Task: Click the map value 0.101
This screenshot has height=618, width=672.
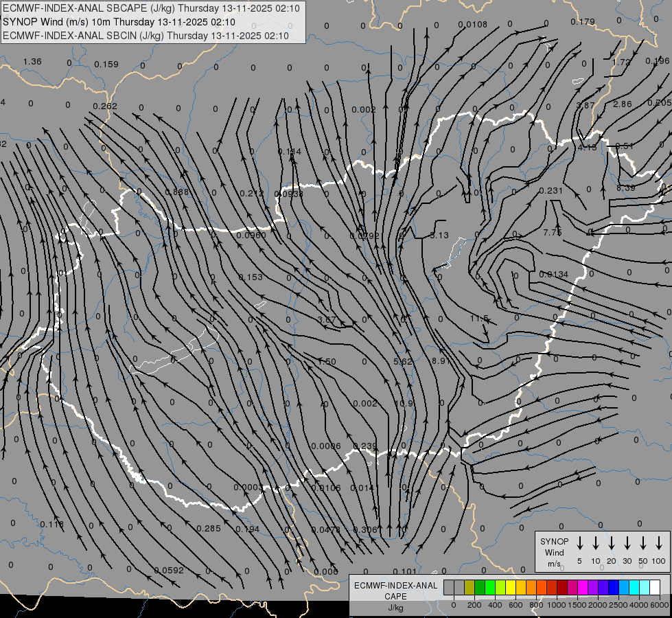Action: click(404, 572)
